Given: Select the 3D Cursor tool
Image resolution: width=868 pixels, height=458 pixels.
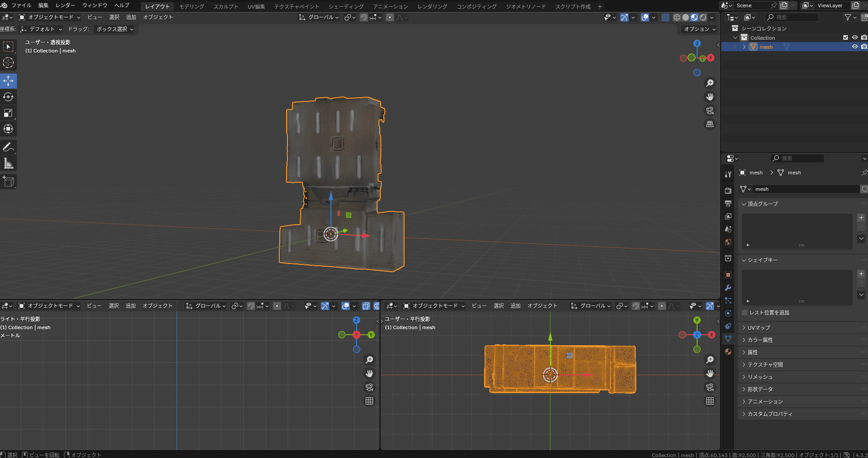Looking at the screenshot, I should 8,63.
